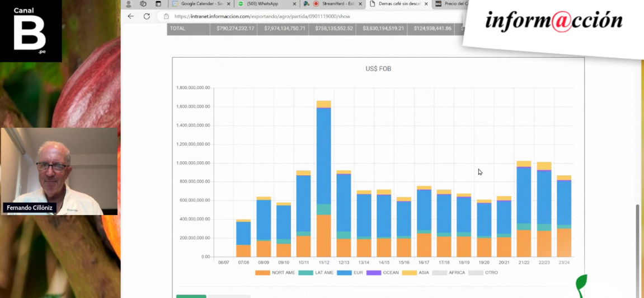Screen dimensions: 644x298
Task: Switch to the StreamYard tab
Action: tap(333, 4)
